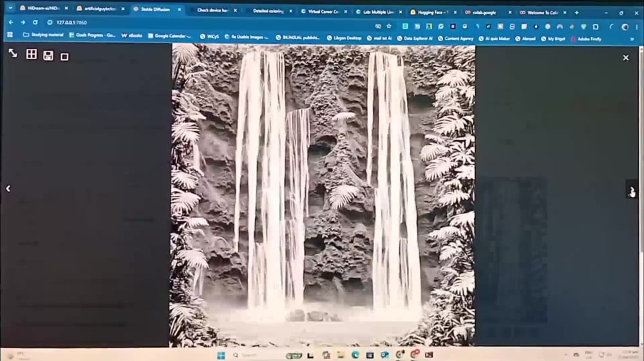644x361 pixels.
Task: Expand the hidden bookmarks overflow chevron
Action: click(x=632, y=39)
